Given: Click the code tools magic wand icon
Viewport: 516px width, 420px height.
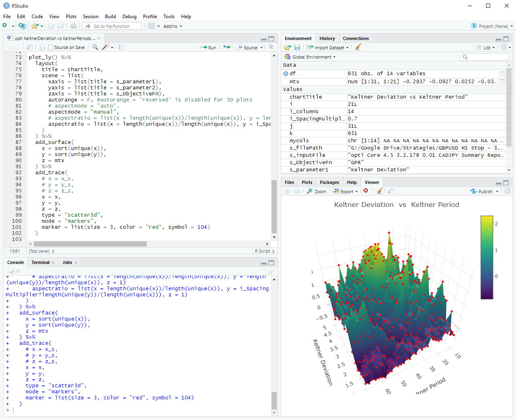Looking at the screenshot, I should click(x=105, y=47).
